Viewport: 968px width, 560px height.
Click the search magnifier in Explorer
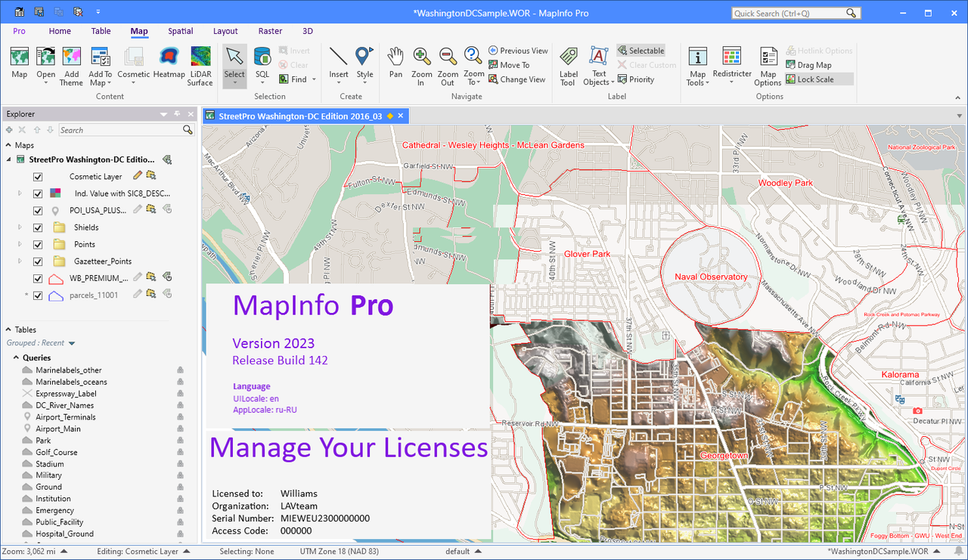[x=188, y=130]
